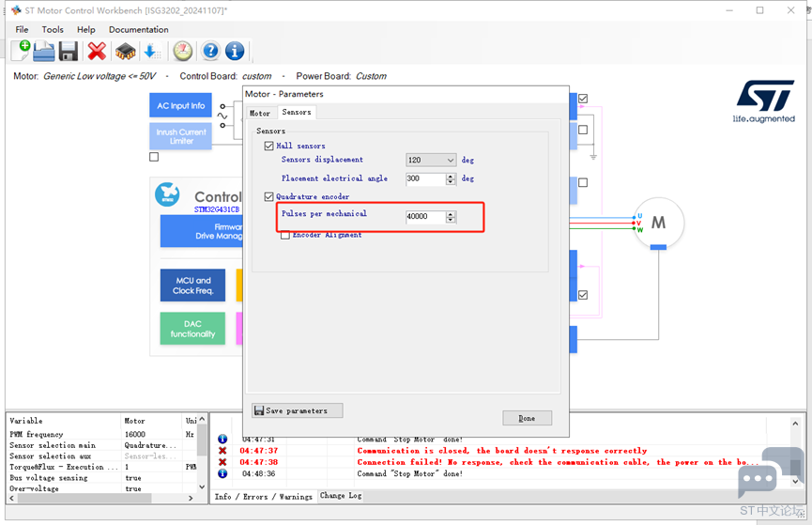Screen dimensions: 812x525
Task: Open the Documentation menu
Action: tap(138, 29)
